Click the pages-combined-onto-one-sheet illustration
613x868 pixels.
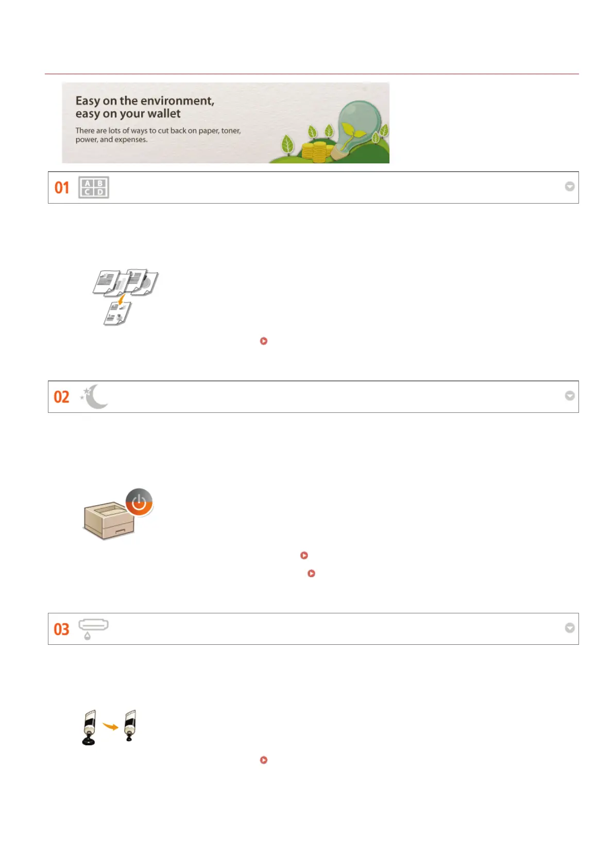[x=125, y=297]
